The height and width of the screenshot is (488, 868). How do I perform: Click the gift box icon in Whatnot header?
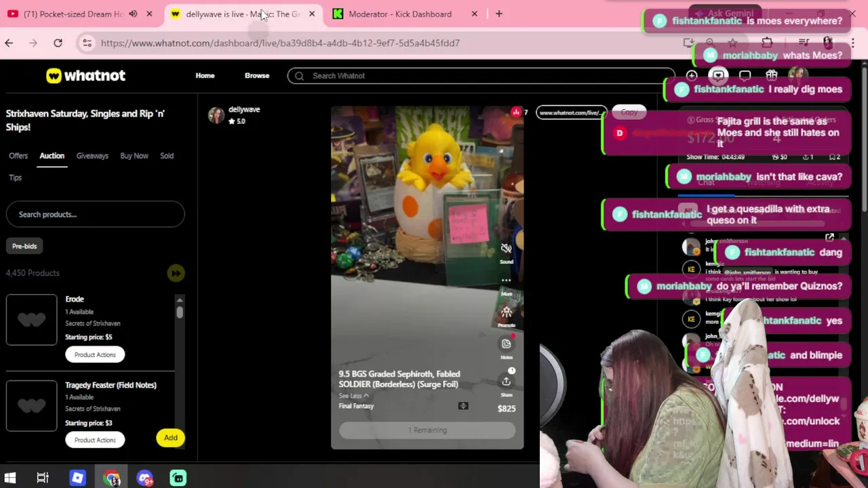(x=771, y=76)
